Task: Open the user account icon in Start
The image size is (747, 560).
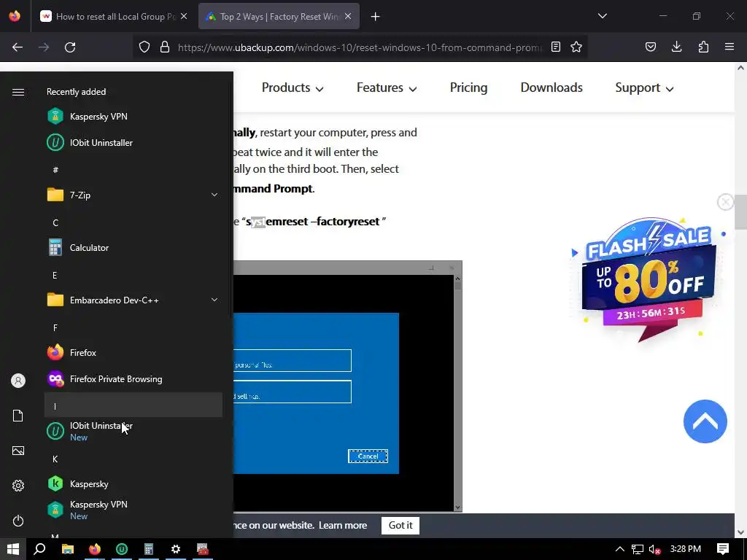Action: tap(18, 381)
